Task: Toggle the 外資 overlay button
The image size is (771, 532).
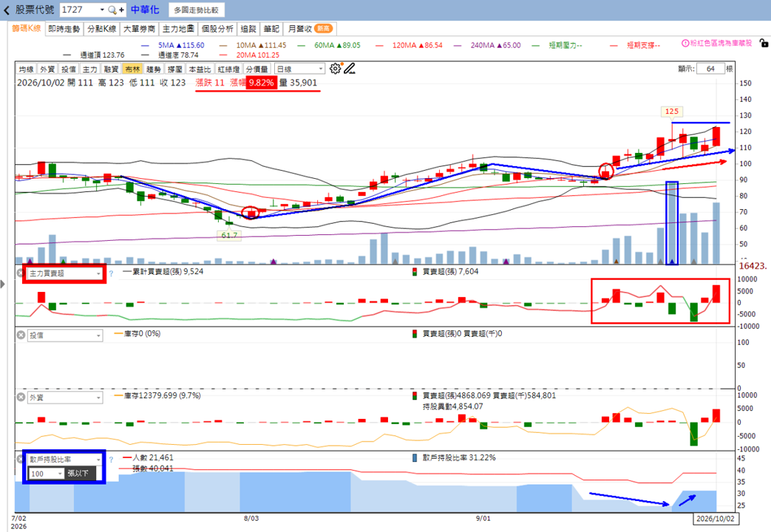Action: point(47,69)
